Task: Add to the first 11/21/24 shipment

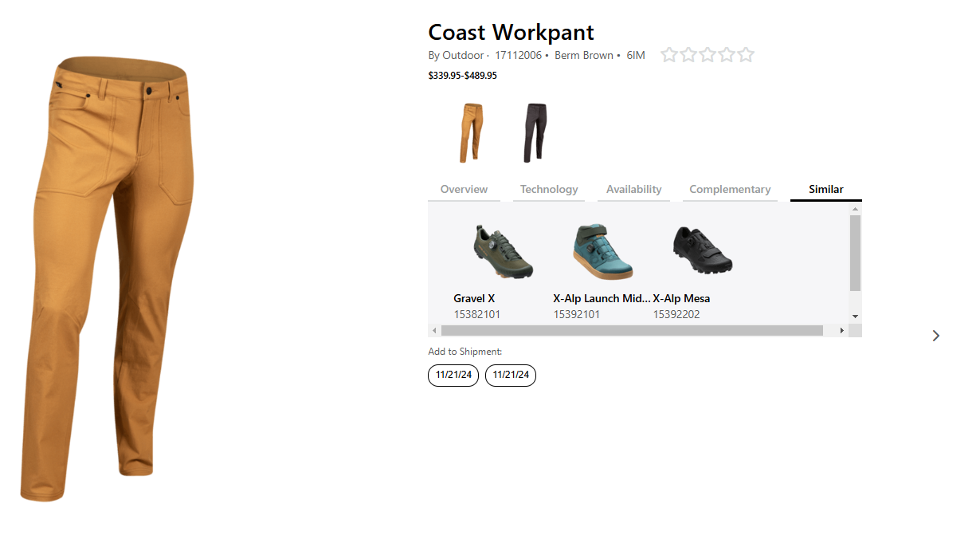Action: pyautogui.click(x=453, y=375)
